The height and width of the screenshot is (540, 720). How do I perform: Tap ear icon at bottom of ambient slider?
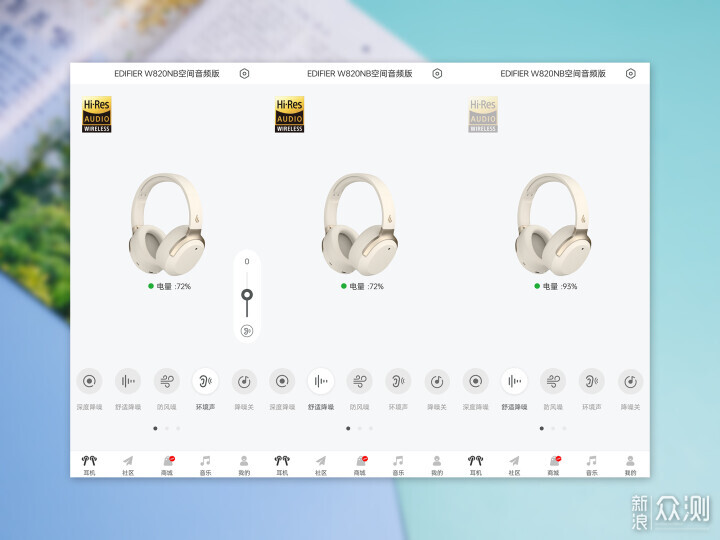pos(247,331)
